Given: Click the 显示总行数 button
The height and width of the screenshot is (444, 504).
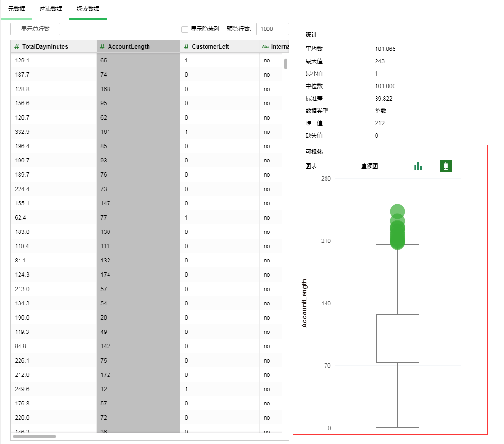Looking at the screenshot, I should pos(35,29).
